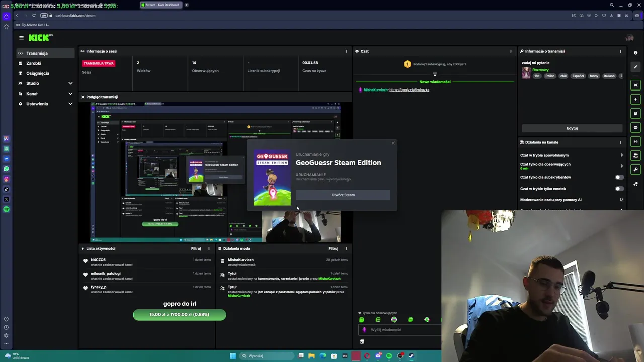
Task: Open options menu for Informacje o sesji
Action: coord(346,51)
